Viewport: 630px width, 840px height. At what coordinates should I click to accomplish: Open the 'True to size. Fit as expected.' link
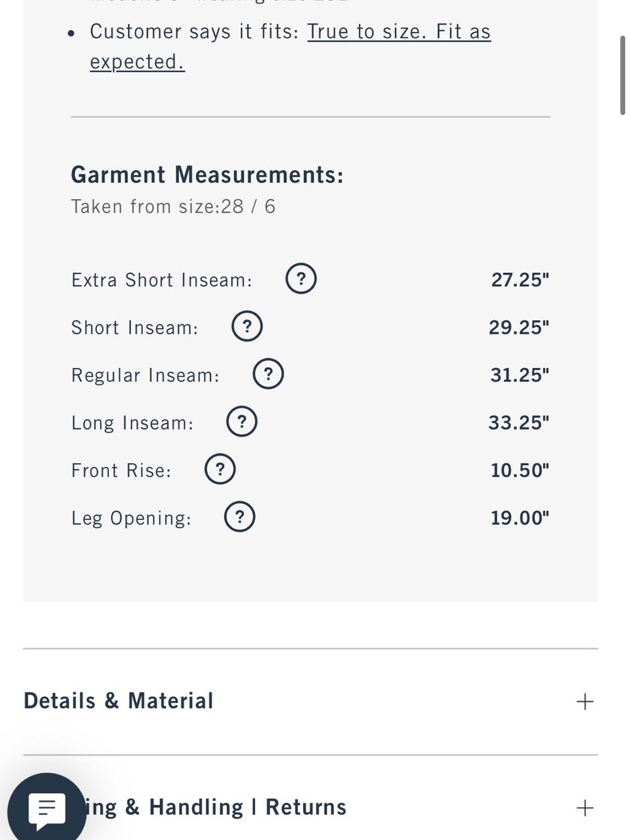290,47
